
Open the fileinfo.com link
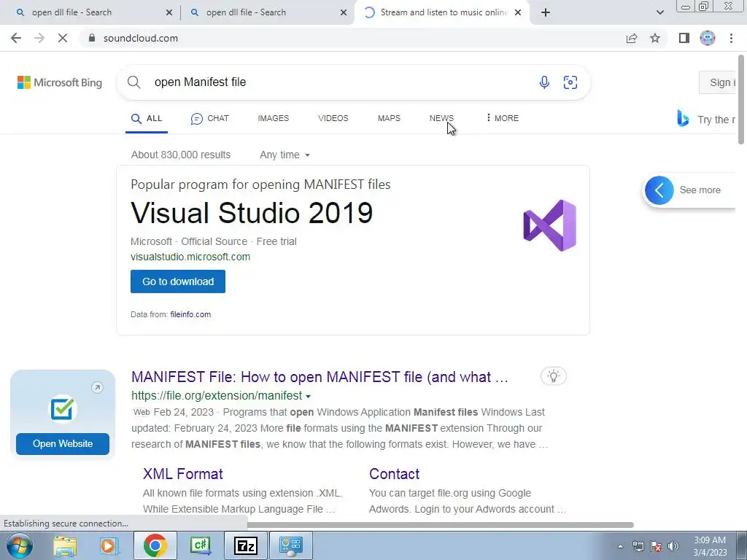pos(190,314)
